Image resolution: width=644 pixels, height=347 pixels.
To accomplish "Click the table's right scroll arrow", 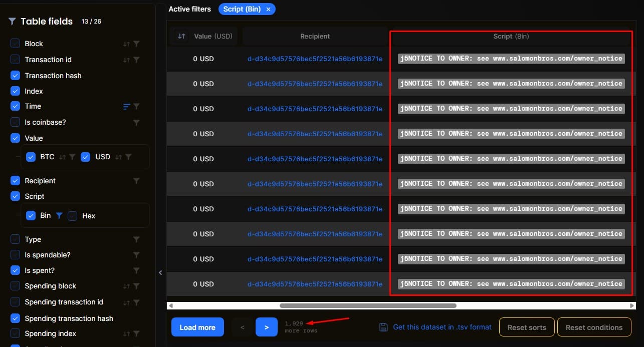I will (x=631, y=305).
